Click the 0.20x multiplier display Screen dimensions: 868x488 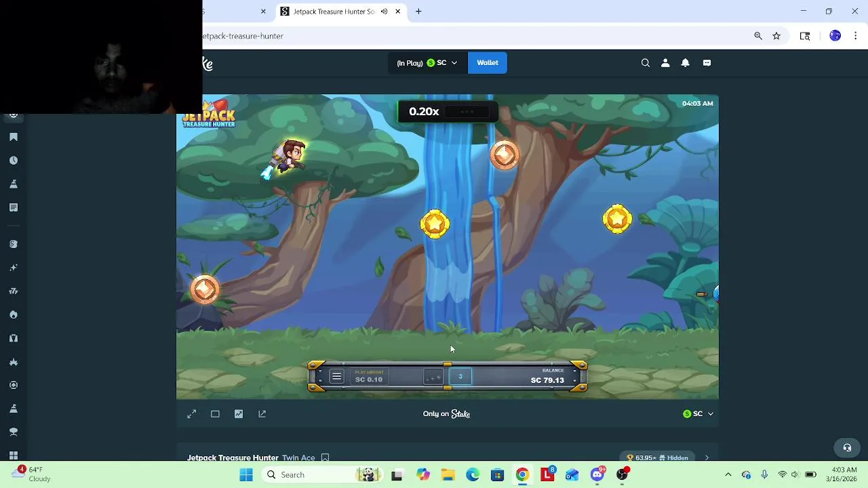pos(424,111)
